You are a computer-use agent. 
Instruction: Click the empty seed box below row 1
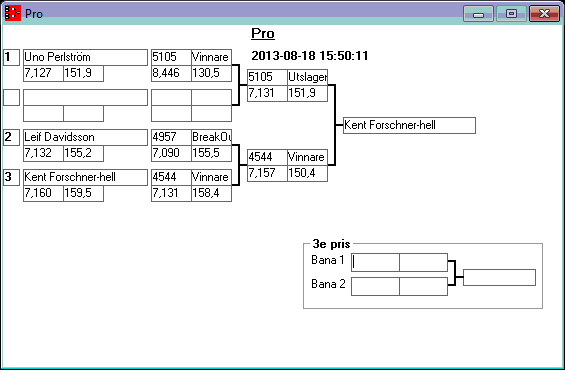click(x=12, y=97)
